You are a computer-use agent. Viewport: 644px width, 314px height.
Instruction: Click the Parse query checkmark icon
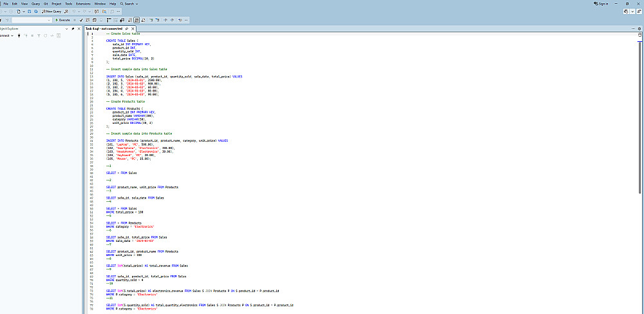click(81, 20)
